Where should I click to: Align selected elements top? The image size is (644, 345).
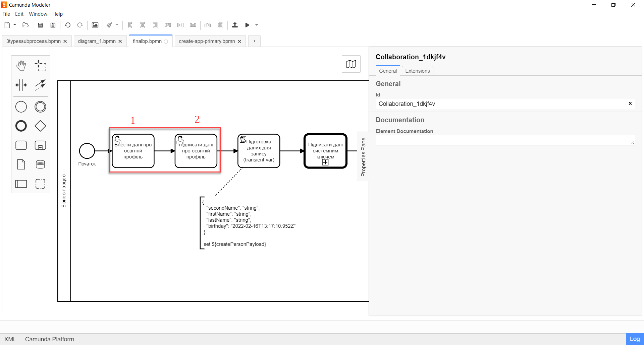point(168,25)
